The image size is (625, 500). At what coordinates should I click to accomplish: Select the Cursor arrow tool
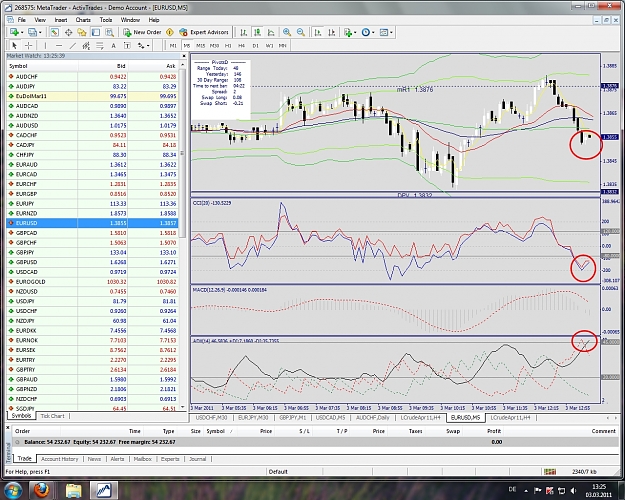(x=15, y=45)
